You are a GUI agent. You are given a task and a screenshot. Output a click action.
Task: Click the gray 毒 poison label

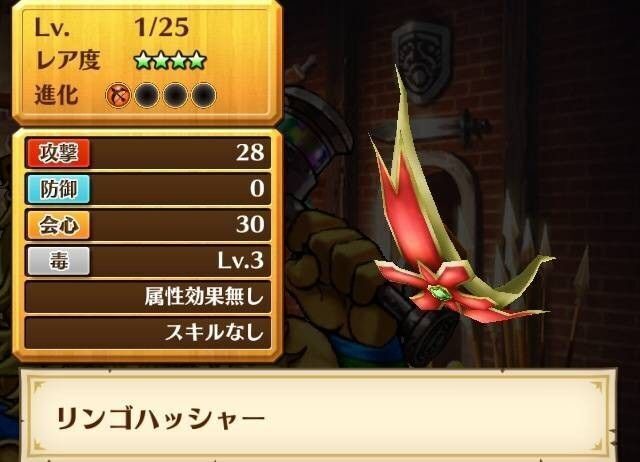coord(58,261)
